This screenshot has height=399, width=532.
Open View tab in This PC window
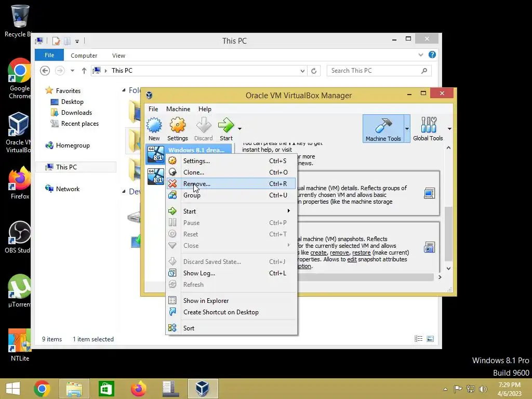118,55
